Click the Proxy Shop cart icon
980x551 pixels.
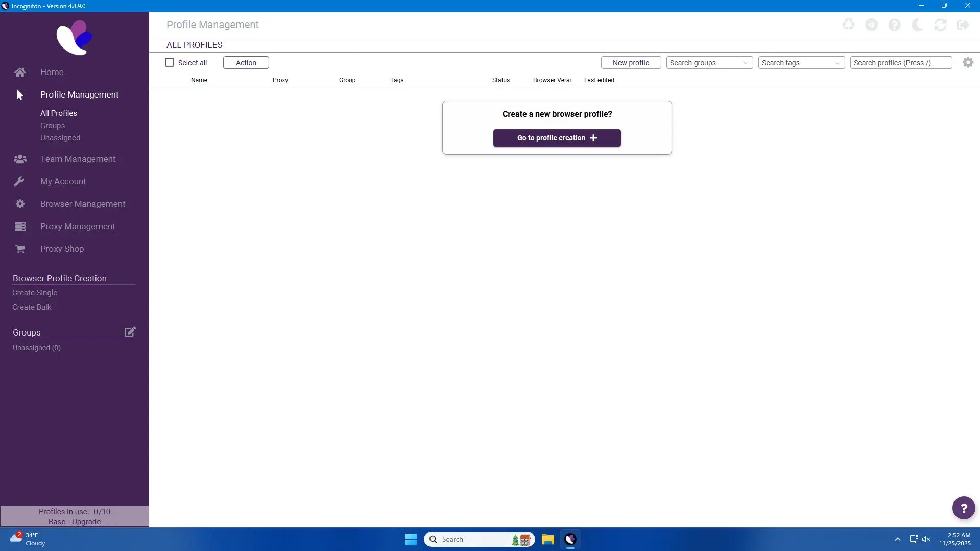(x=20, y=249)
